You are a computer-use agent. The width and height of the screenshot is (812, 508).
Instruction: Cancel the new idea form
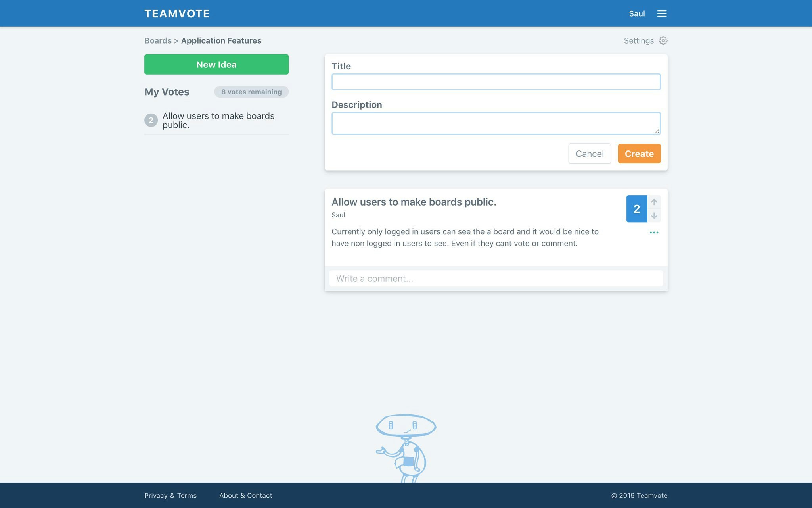589,154
